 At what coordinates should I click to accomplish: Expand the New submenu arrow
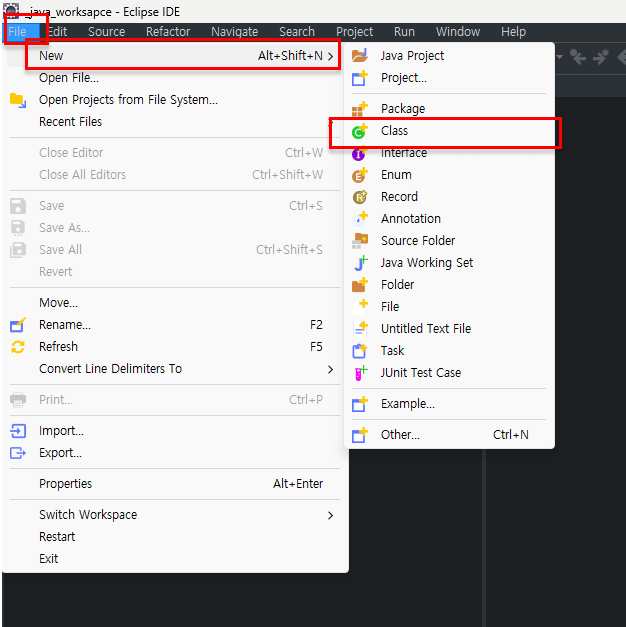(330, 56)
